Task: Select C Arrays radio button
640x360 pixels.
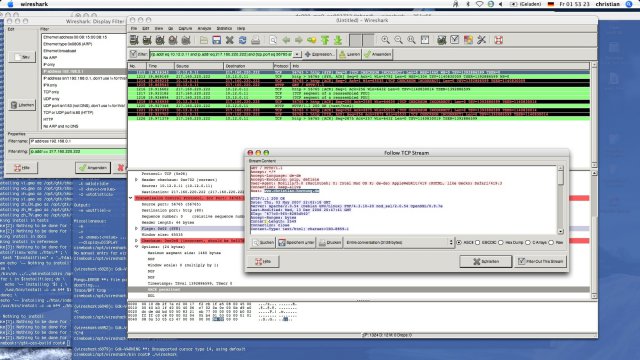Action: coord(528,242)
